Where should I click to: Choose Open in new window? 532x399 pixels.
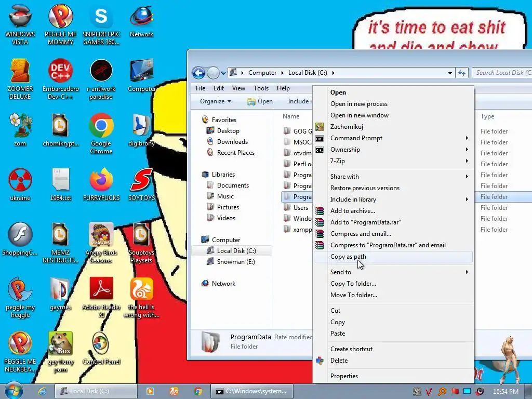click(394, 115)
